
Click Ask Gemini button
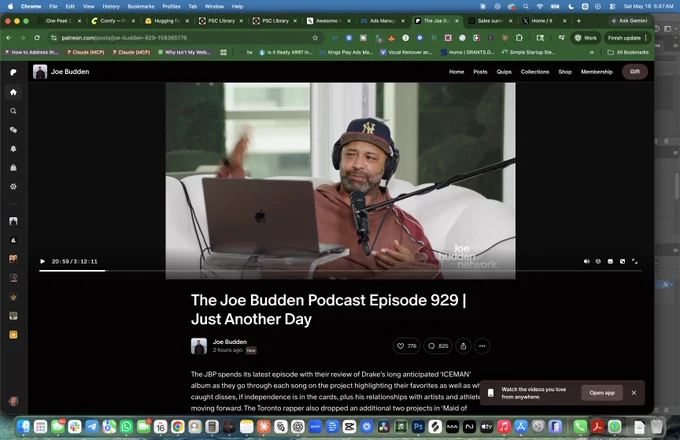(629, 20)
